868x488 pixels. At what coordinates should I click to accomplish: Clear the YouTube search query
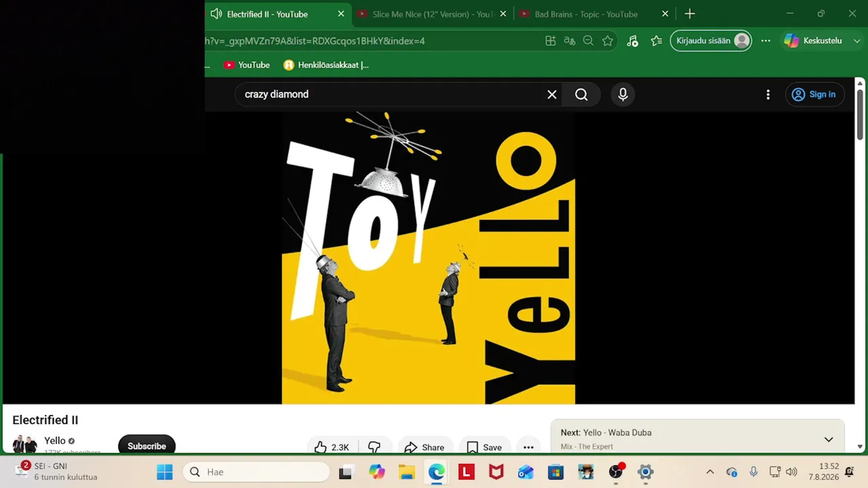[552, 94]
